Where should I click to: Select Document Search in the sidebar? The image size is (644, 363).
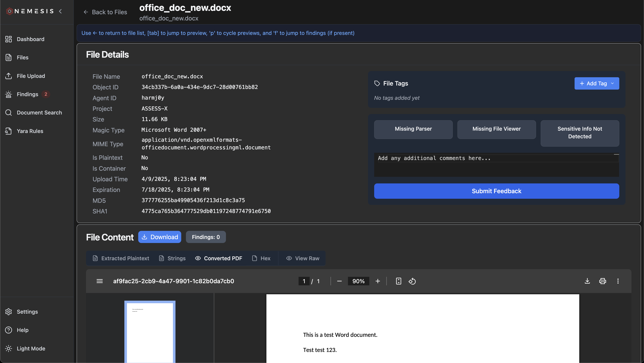tap(39, 112)
